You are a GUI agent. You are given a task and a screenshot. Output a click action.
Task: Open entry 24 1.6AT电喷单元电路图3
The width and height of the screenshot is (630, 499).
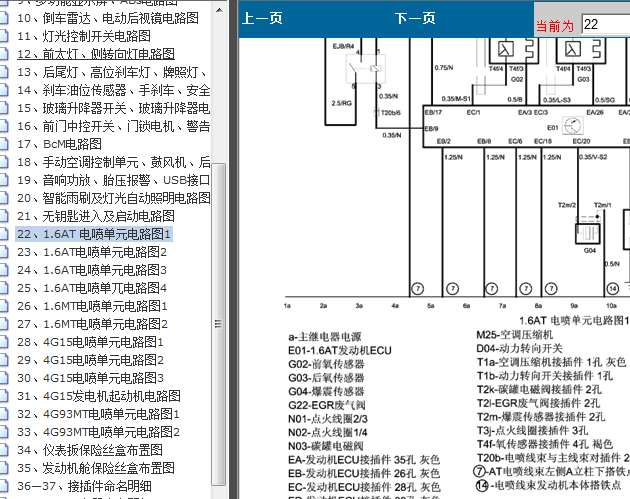click(x=92, y=270)
